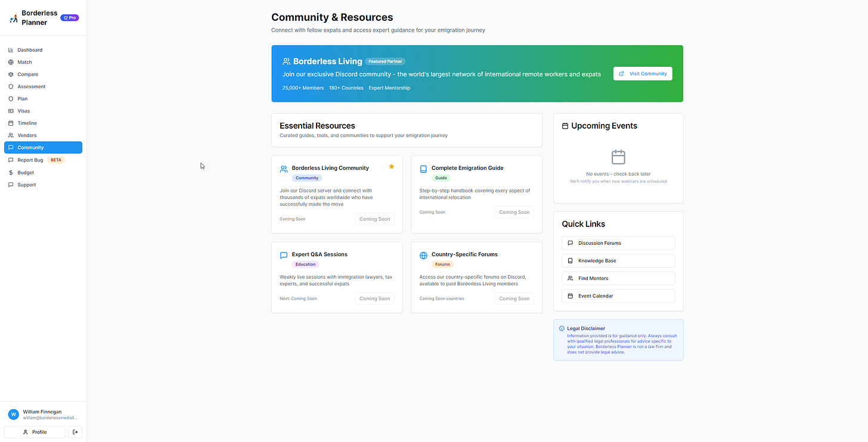Image resolution: width=868 pixels, height=442 pixels.
Task: Click the people icon in the Borderless Living banner
Action: click(286, 61)
